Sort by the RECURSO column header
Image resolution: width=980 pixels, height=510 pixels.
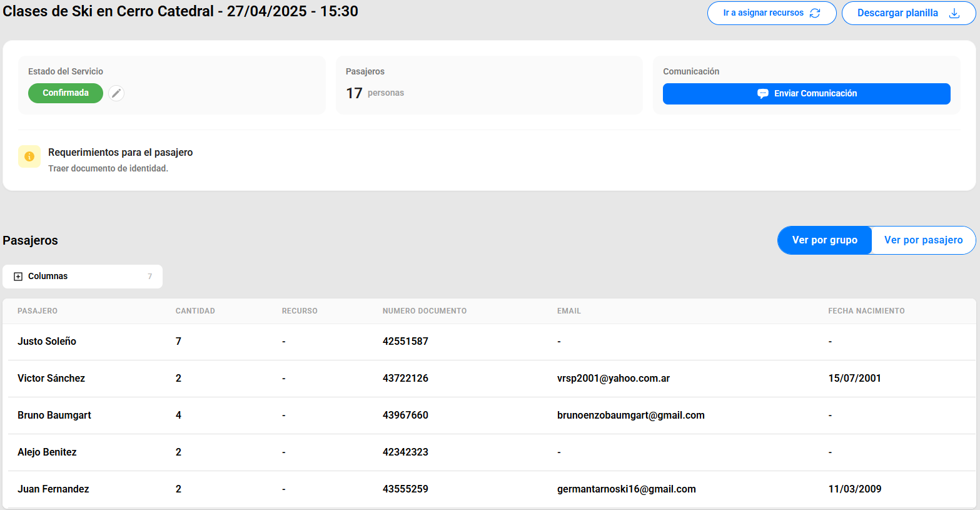pyautogui.click(x=300, y=311)
